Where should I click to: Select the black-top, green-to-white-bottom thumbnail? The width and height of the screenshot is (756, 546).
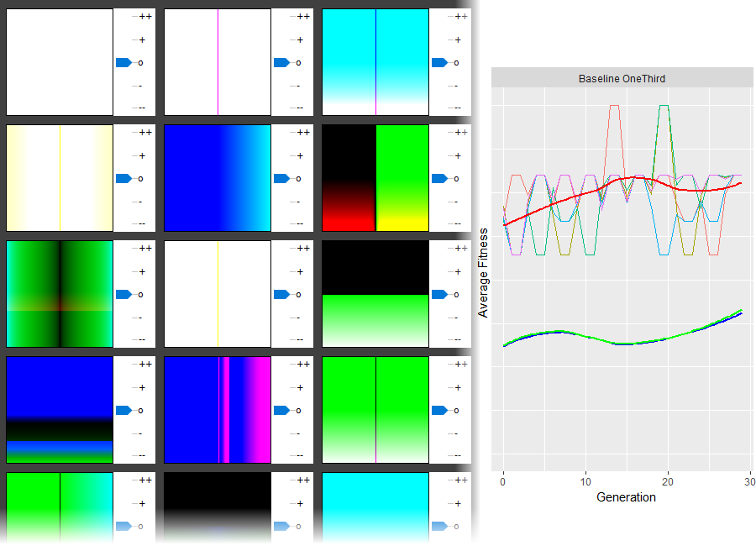tap(375, 294)
